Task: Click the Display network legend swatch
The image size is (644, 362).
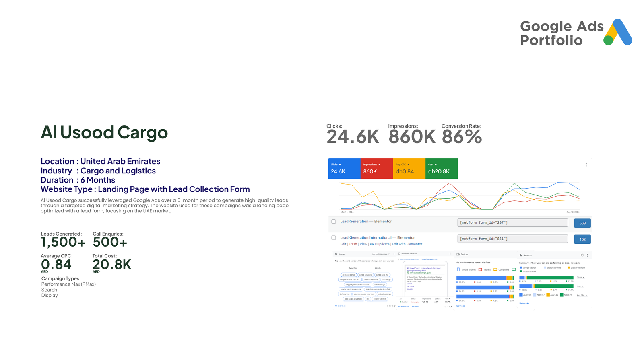Action: 569,267
